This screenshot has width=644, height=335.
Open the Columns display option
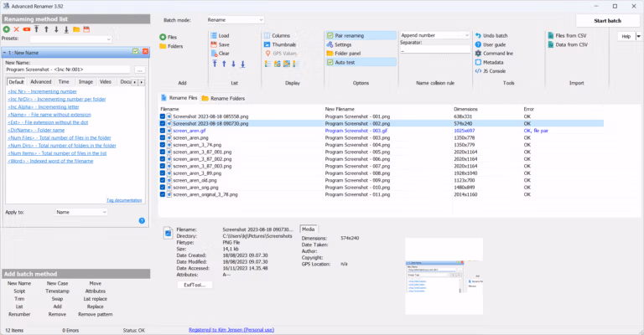pos(277,36)
